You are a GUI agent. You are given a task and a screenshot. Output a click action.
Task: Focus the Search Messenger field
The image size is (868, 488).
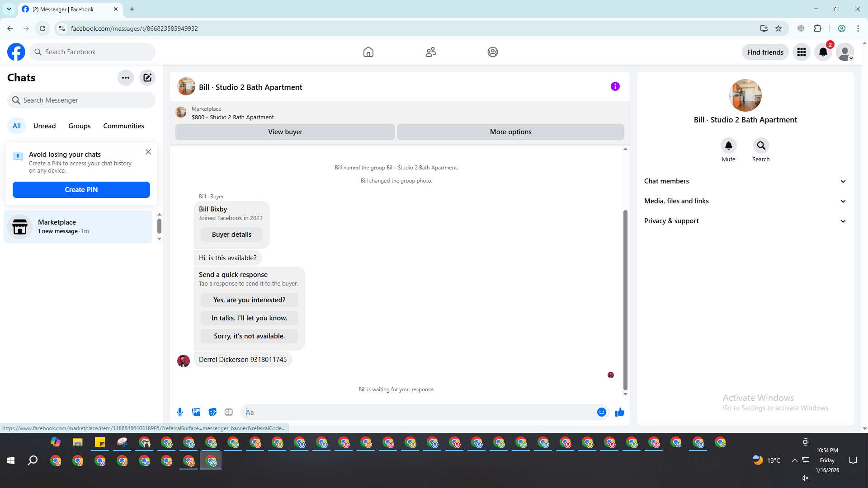tap(81, 100)
